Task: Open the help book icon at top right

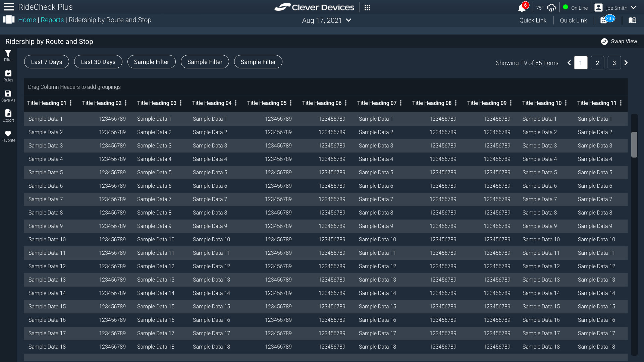Action: coord(632,20)
